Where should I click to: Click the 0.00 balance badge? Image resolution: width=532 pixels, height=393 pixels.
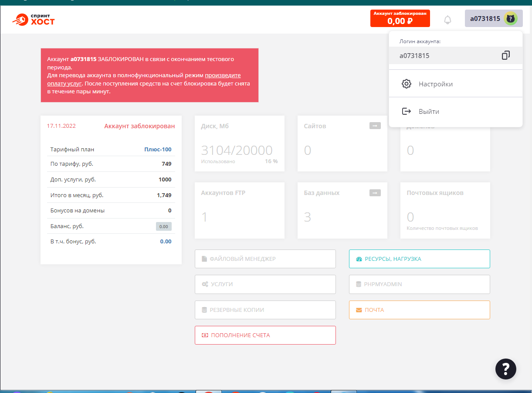(163, 226)
